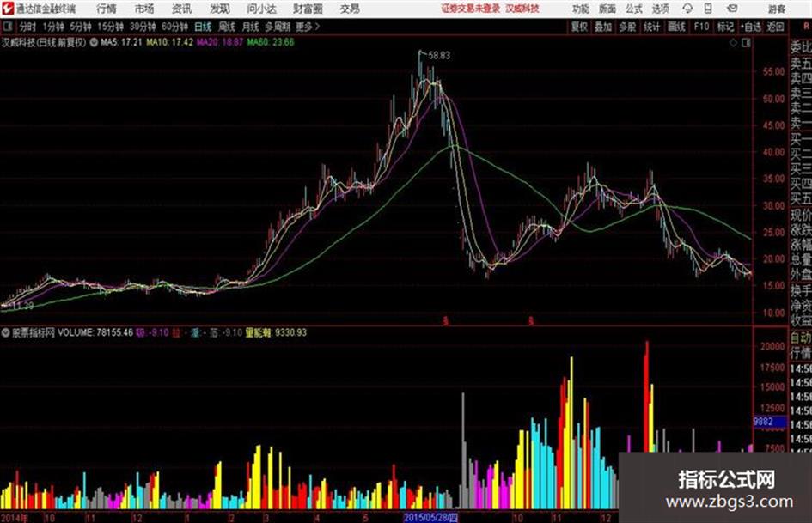Click the 58.83 peak price label
Image resolution: width=812 pixels, height=523 pixels.
click(x=439, y=56)
